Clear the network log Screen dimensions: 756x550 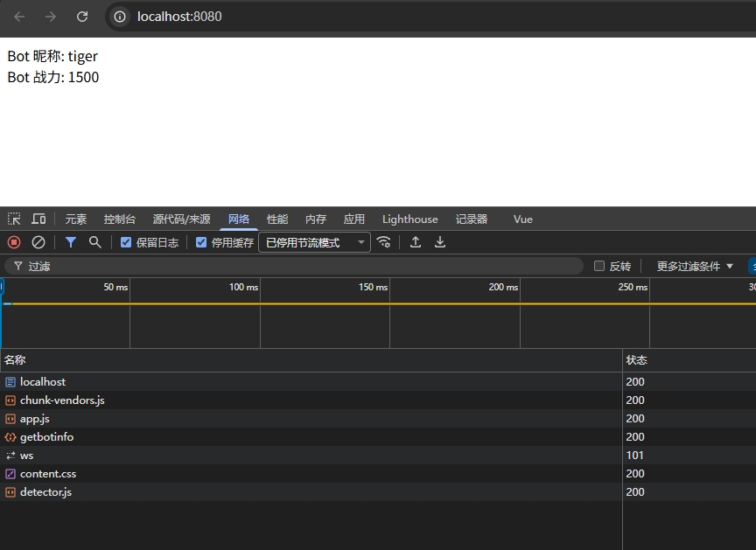(x=38, y=242)
